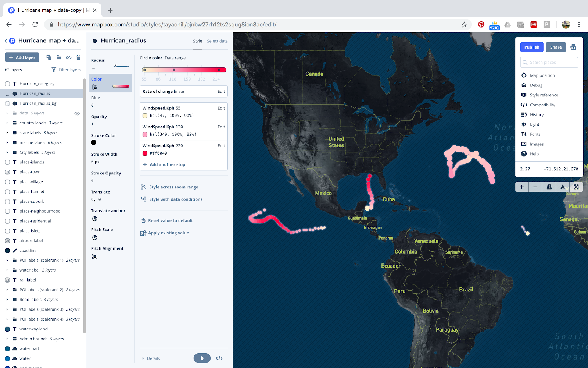Open a new browser tab
The height and width of the screenshot is (368, 588).
110,10
